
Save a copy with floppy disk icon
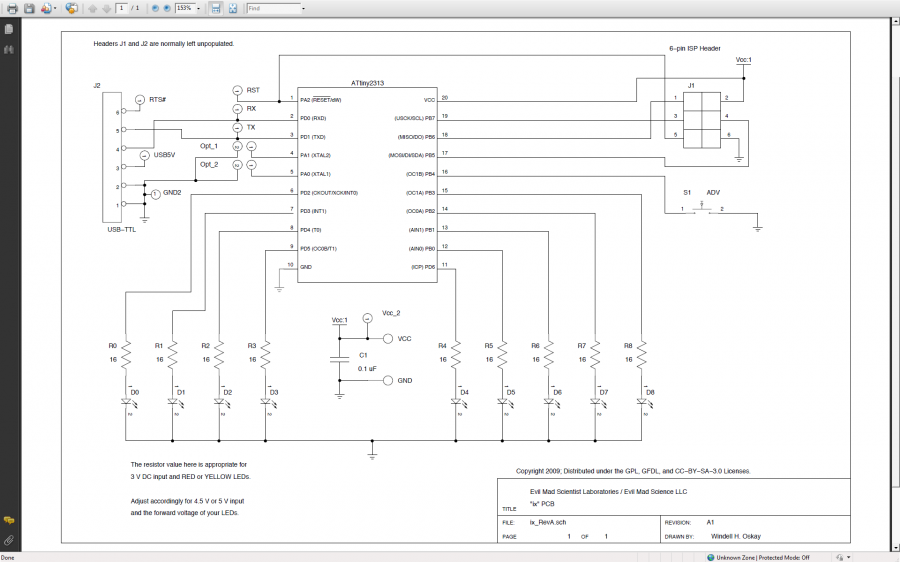tap(29, 8)
